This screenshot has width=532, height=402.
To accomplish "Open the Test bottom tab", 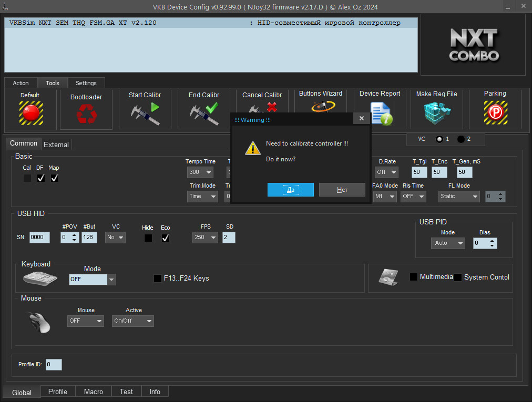I will click(126, 391).
